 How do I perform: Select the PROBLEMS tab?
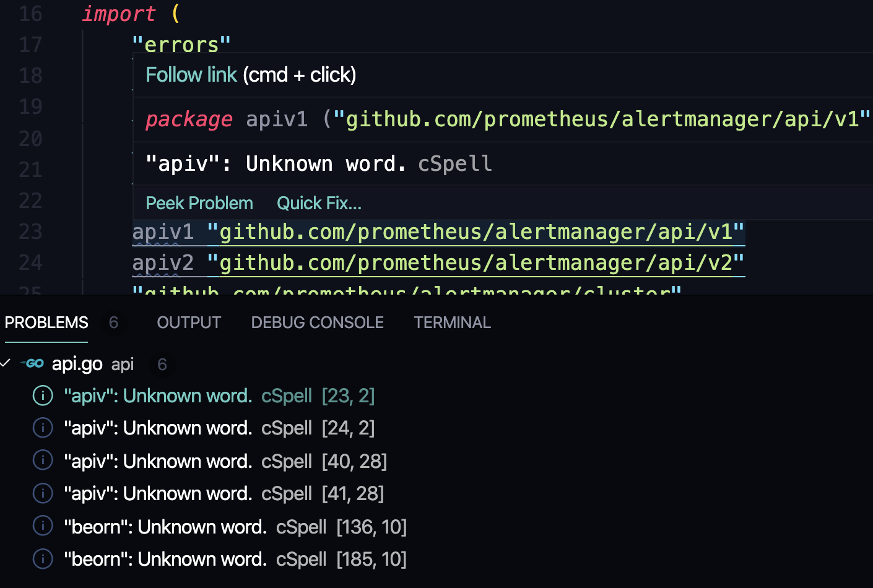46,322
